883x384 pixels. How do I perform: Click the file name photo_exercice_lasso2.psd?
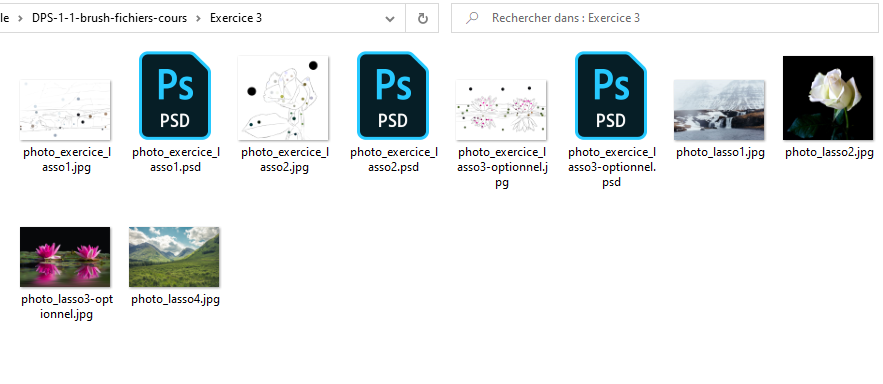click(393, 160)
